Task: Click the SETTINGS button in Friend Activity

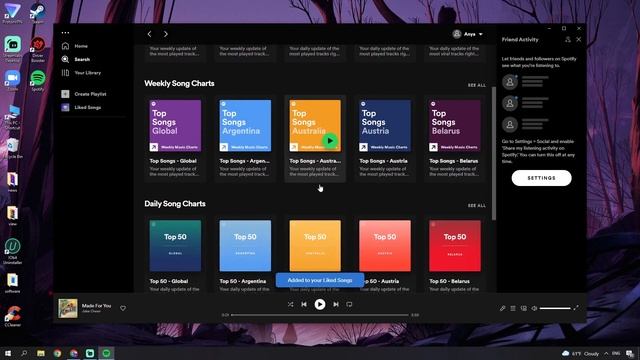Action: 541,178
